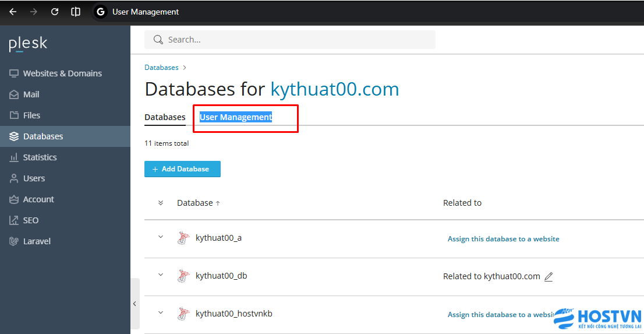The width and height of the screenshot is (644, 334).
Task: Click the Databases breadcrumb link
Action: coord(161,68)
